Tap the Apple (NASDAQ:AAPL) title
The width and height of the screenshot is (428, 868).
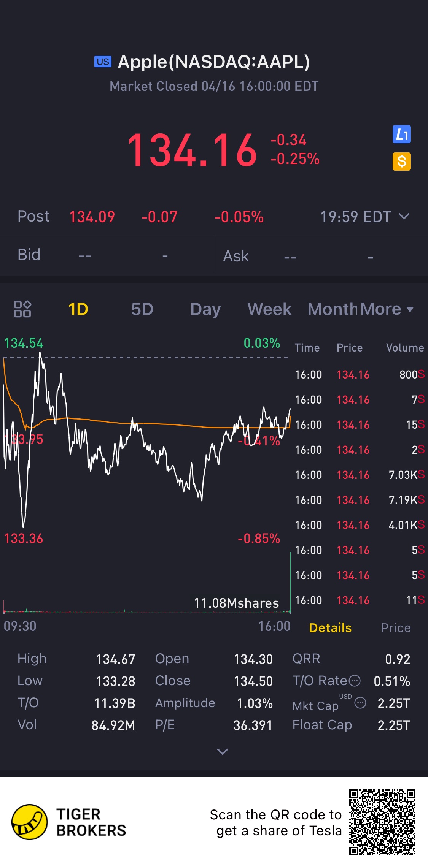[214, 62]
